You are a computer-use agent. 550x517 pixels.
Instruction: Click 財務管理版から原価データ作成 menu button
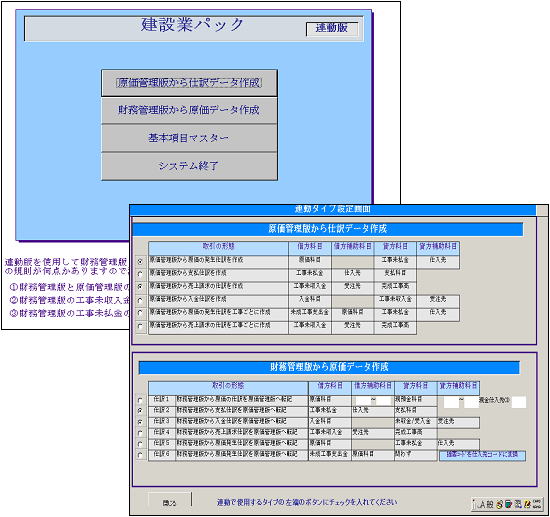(189, 110)
